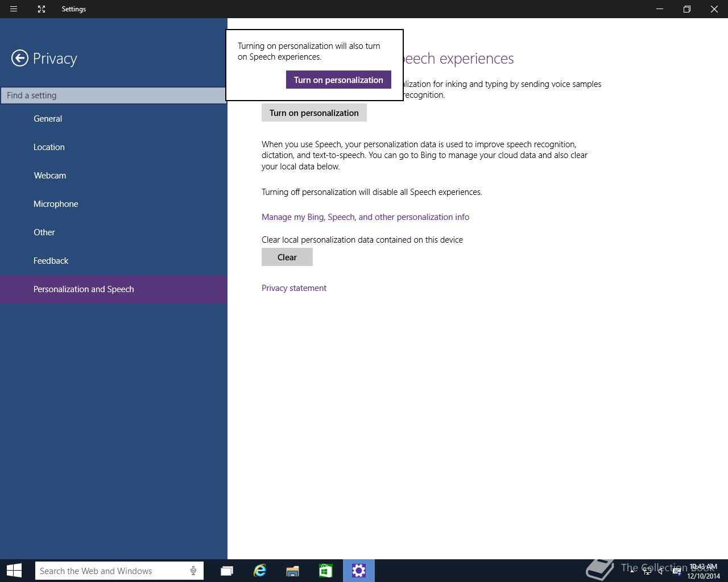Open Windows Store taskbar icon
Image resolution: width=728 pixels, height=582 pixels.
325,571
